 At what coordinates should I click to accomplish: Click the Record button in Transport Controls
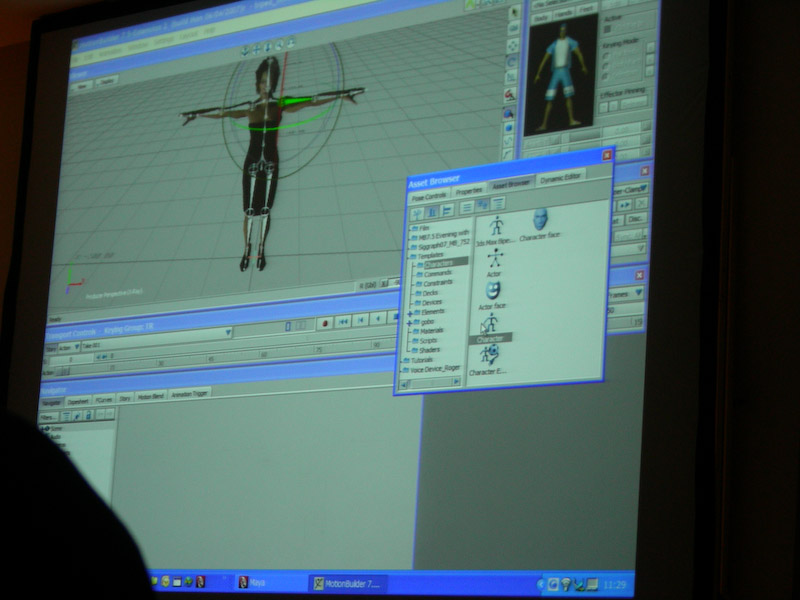coord(325,323)
